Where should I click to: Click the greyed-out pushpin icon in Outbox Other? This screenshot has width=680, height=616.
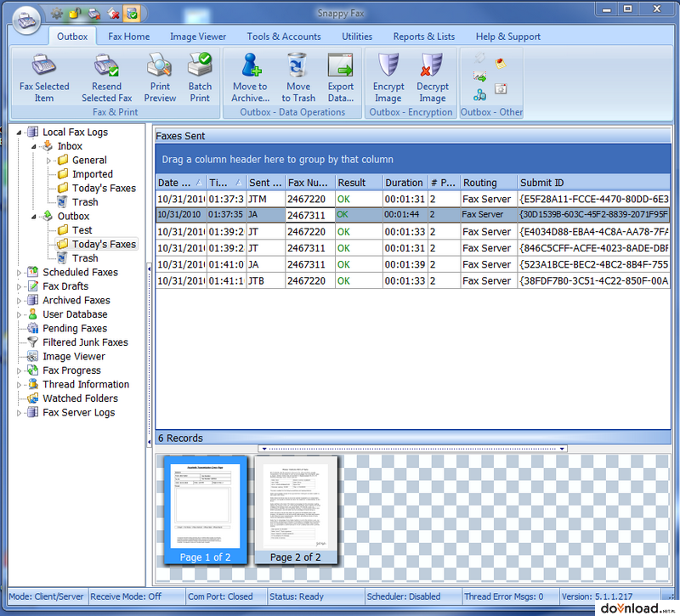[x=479, y=57]
